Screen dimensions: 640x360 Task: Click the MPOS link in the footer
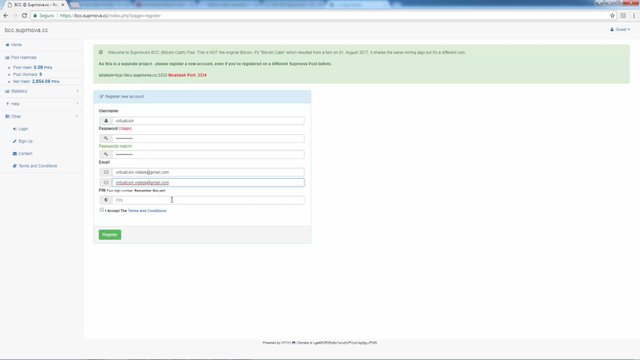(x=286, y=343)
